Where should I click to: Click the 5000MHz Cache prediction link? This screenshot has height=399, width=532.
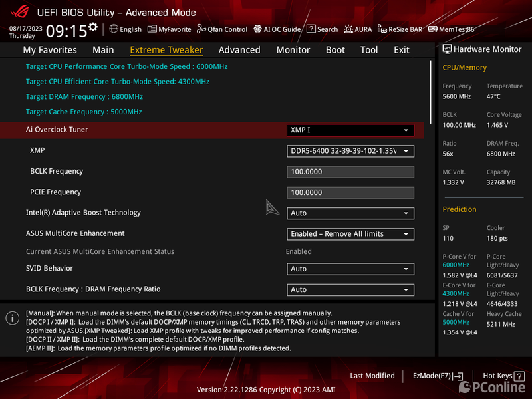point(456,322)
